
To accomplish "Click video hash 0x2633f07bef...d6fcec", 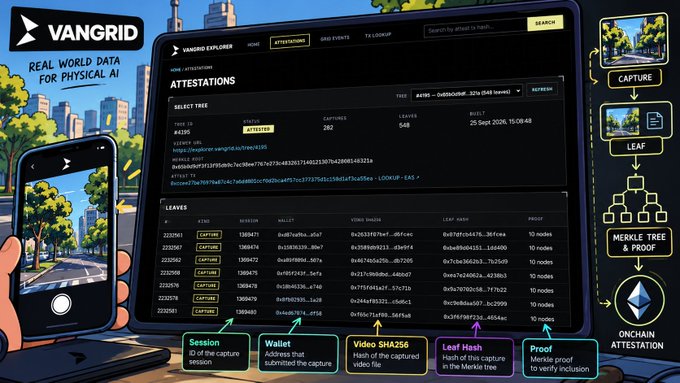I will [382, 234].
